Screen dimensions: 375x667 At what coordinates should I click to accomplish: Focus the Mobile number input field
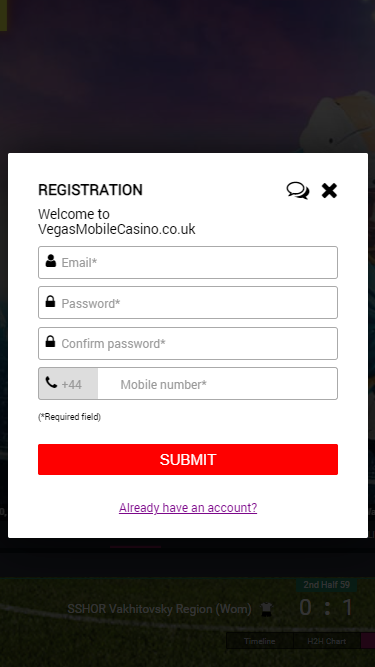point(218,384)
